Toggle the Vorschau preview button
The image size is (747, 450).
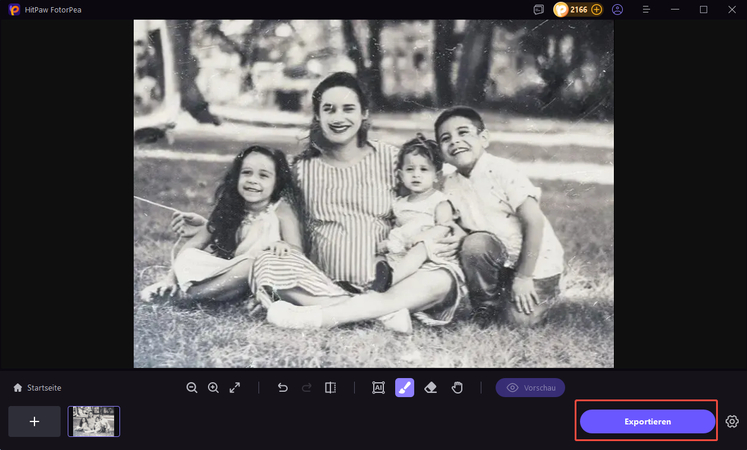[530, 388]
